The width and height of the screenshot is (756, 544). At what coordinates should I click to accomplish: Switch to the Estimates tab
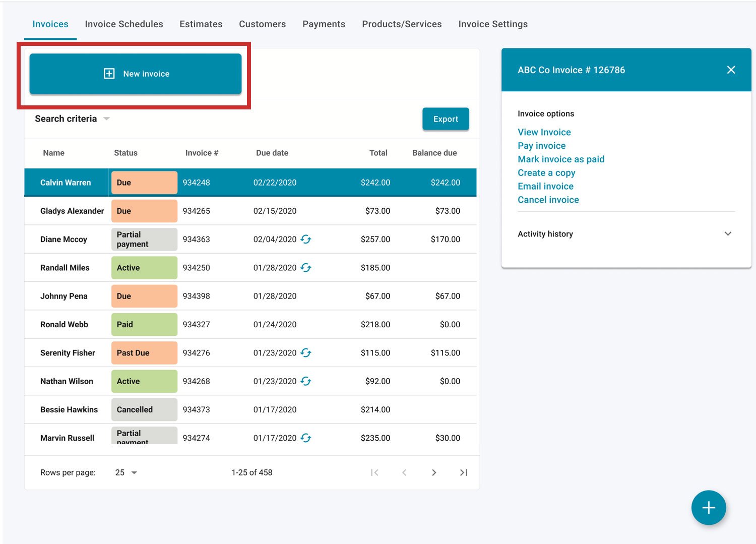click(x=201, y=24)
